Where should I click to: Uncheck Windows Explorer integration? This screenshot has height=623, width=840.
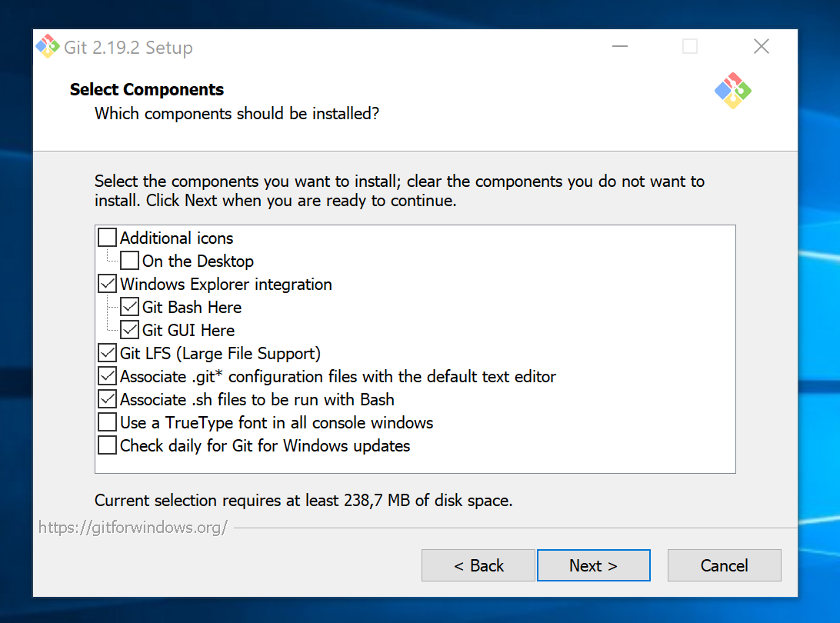107,283
